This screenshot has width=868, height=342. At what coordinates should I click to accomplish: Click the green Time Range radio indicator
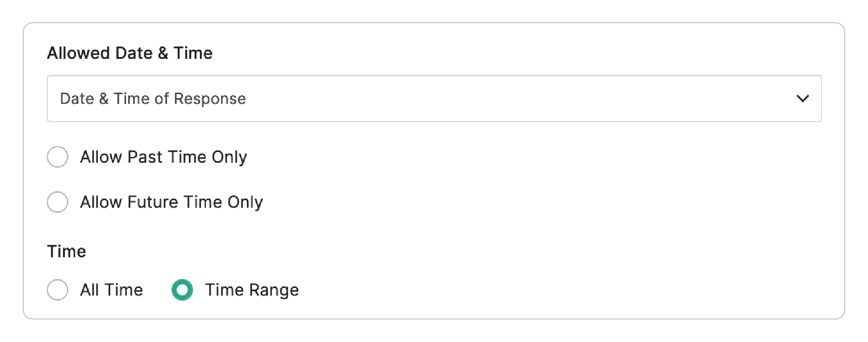[x=182, y=290]
